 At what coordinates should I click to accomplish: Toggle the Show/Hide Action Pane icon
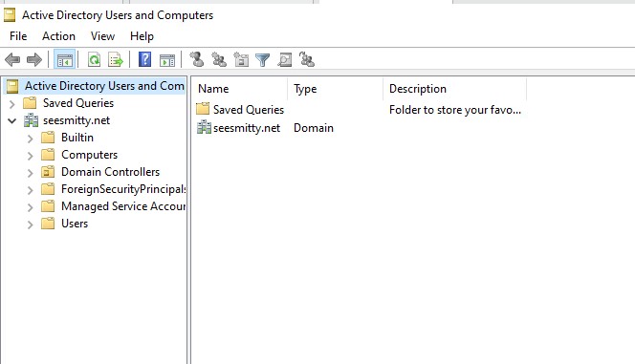coord(167,60)
